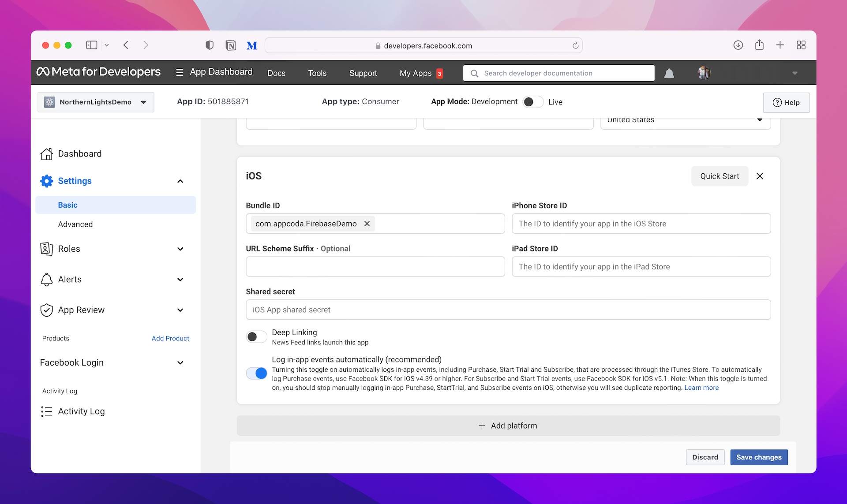Click the Safari downloads icon
Screen dimensions: 847x504
click(x=738, y=45)
